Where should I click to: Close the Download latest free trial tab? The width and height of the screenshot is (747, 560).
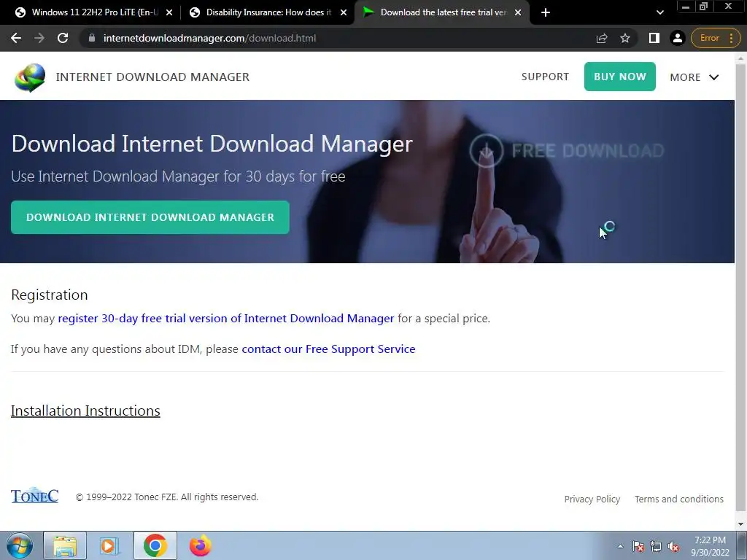(x=518, y=12)
